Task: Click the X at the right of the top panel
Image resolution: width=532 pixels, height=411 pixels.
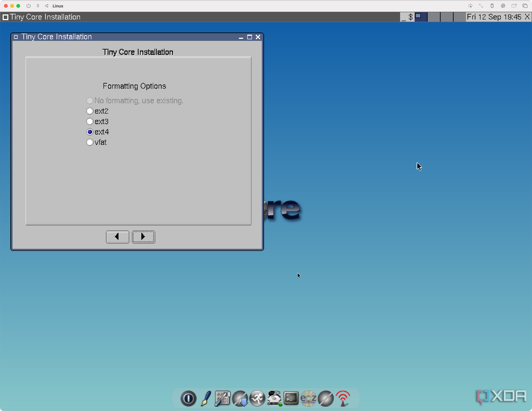Action: [x=527, y=17]
